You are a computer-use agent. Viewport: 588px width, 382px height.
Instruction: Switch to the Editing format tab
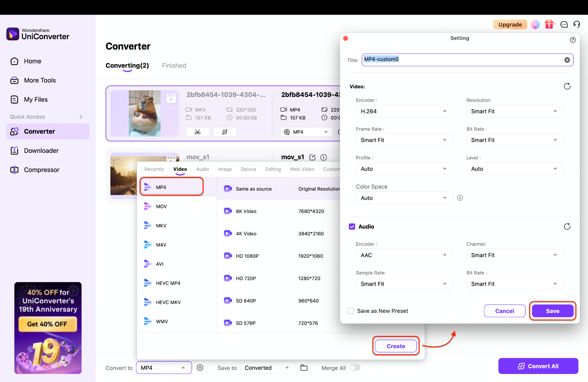(273, 169)
